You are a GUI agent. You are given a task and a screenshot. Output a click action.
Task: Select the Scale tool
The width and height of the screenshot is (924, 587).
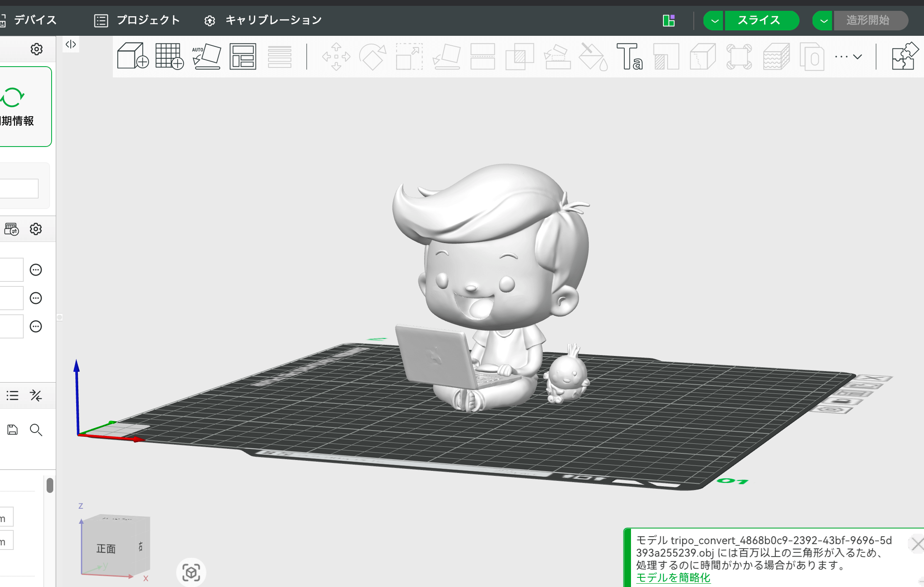click(x=408, y=57)
